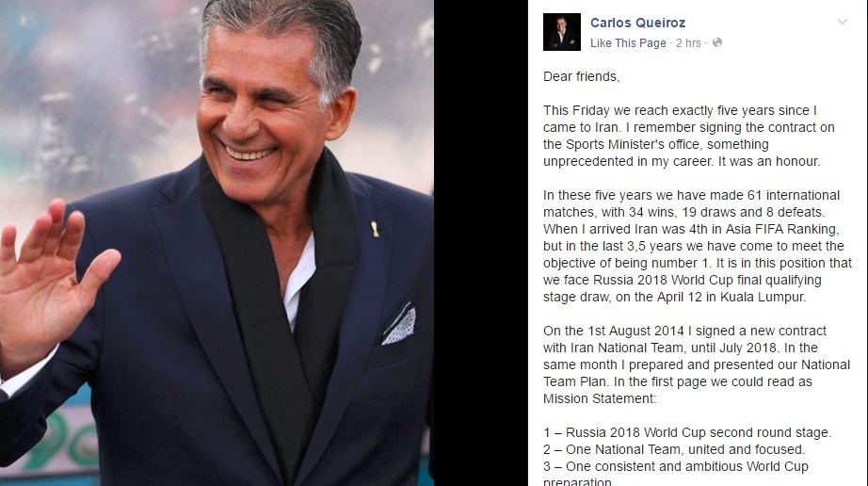Click the Dear friends greeting line
Screen dimensions: 868x486
tap(581, 77)
